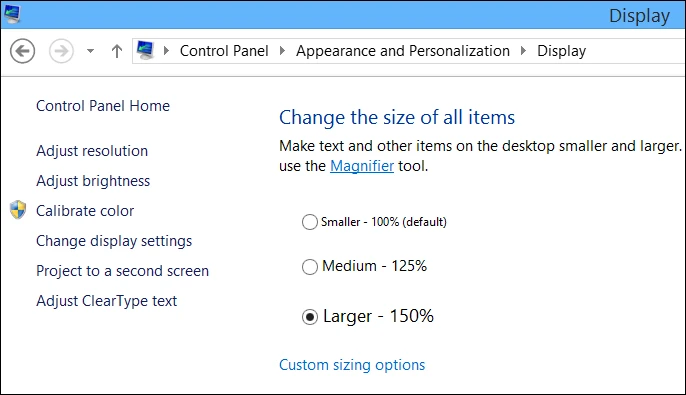
Task: Go up one level with the up arrow
Action: click(x=116, y=51)
